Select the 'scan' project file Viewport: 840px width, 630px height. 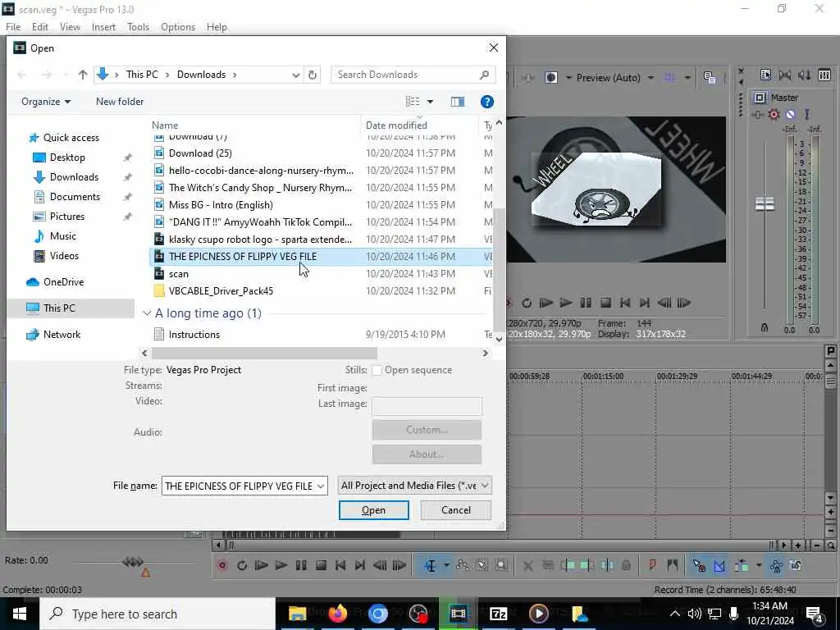(x=321, y=274)
